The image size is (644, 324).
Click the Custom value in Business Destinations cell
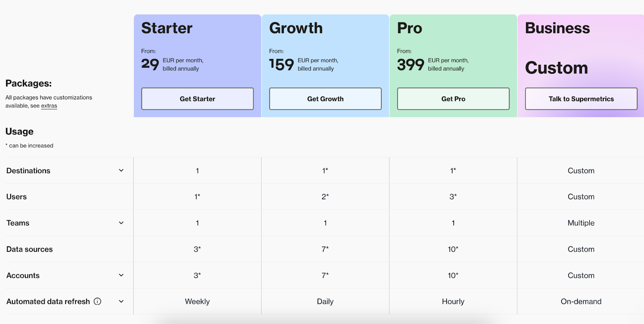coord(581,170)
